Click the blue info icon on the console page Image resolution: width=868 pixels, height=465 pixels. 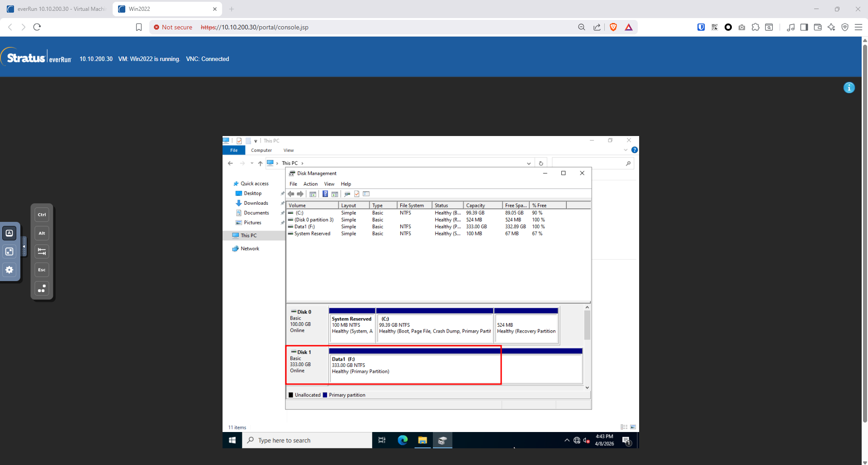pyautogui.click(x=849, y=88)
